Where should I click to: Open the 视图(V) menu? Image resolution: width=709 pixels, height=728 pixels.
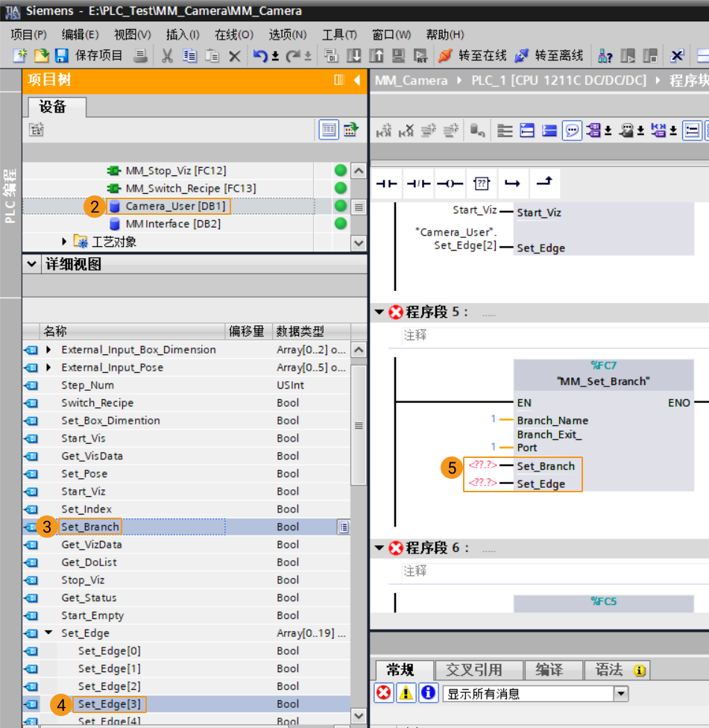click(x=133, y=35)
